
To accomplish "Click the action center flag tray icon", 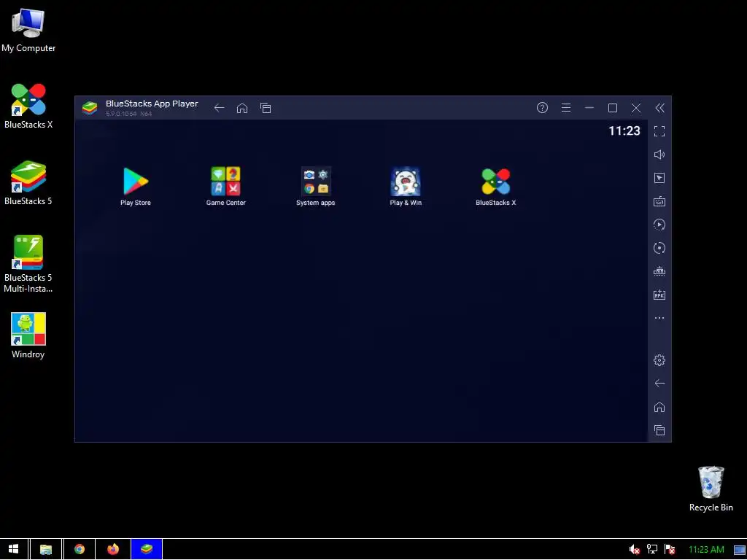I will [670, 550].
